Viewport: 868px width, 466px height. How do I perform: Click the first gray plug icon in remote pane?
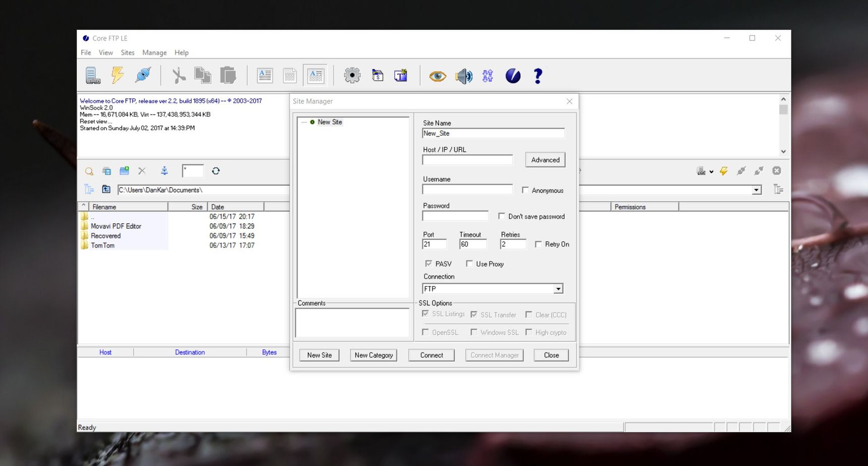click(741, 171)
